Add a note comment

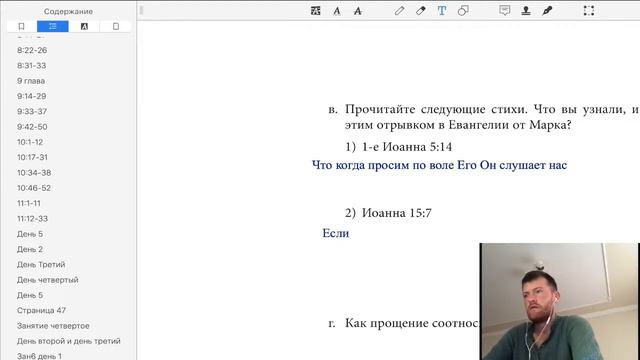click(x=504, y=11)
